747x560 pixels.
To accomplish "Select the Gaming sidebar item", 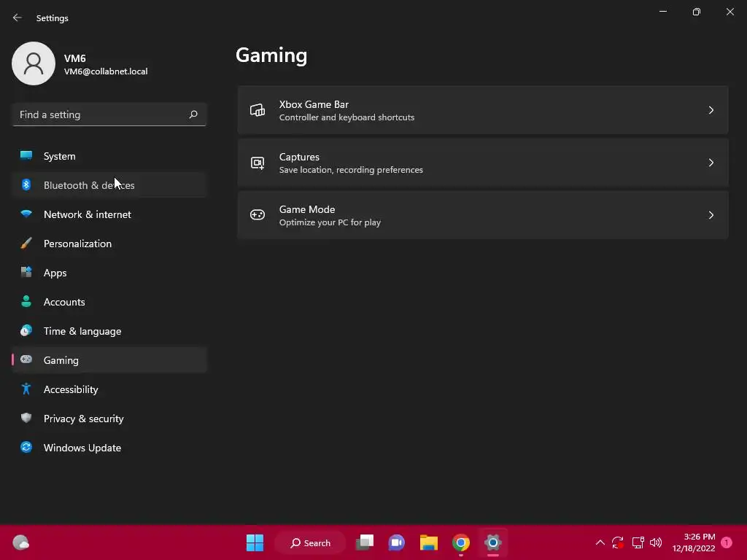I will pos(109,360).
